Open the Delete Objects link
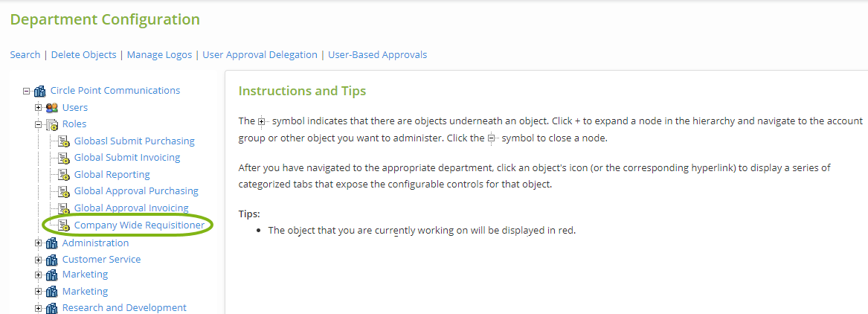Screen dimensions: 868x314 tap(83, 54)
